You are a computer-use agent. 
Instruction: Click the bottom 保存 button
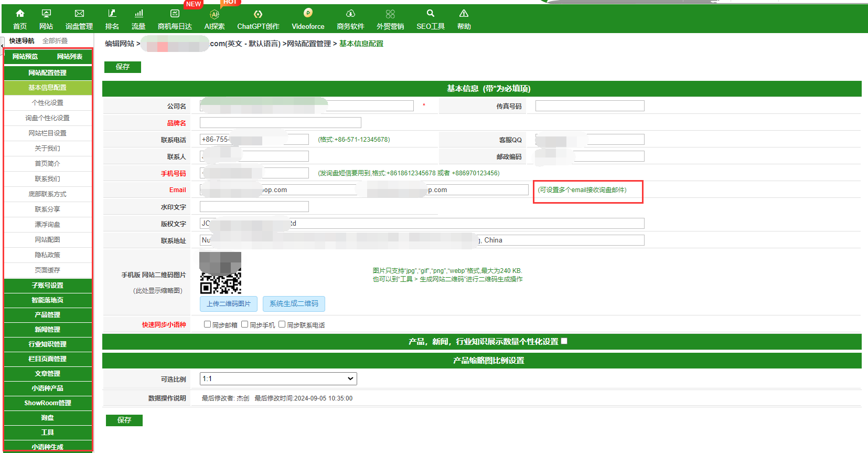click(124, 420)
